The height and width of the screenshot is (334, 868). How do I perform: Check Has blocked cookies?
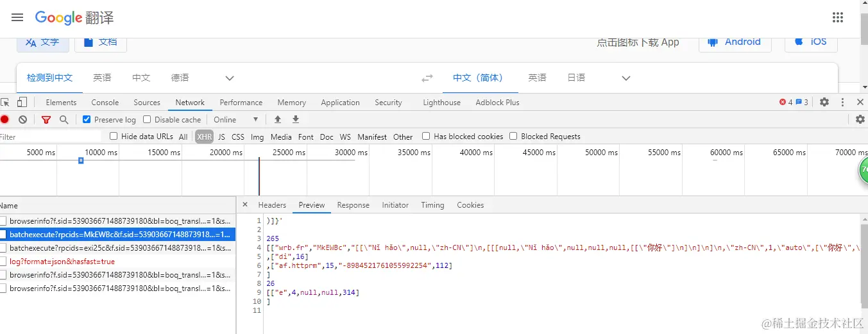[x=426, y=136]
